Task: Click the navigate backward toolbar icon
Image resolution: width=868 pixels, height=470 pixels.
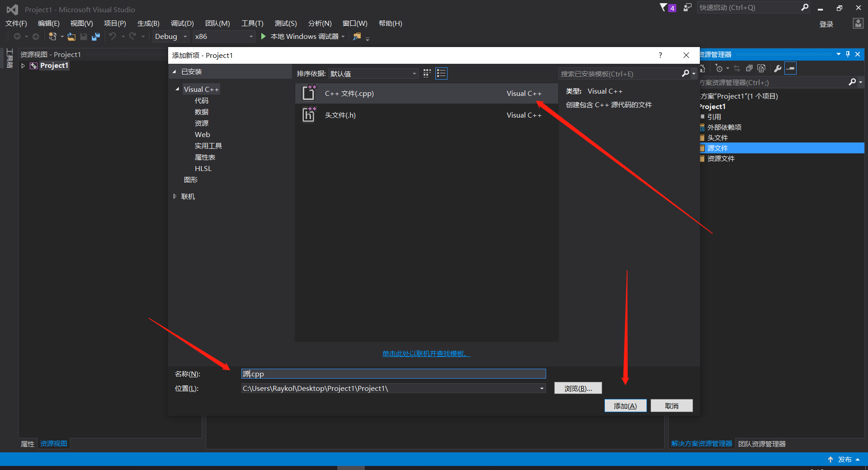Action: [17, 37]
